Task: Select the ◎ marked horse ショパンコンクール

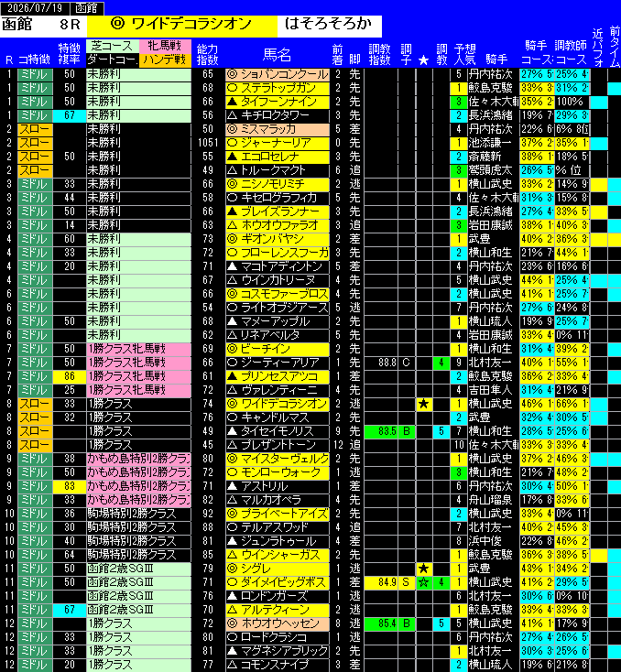Action: pyautogui.click(x=278, y=74)
